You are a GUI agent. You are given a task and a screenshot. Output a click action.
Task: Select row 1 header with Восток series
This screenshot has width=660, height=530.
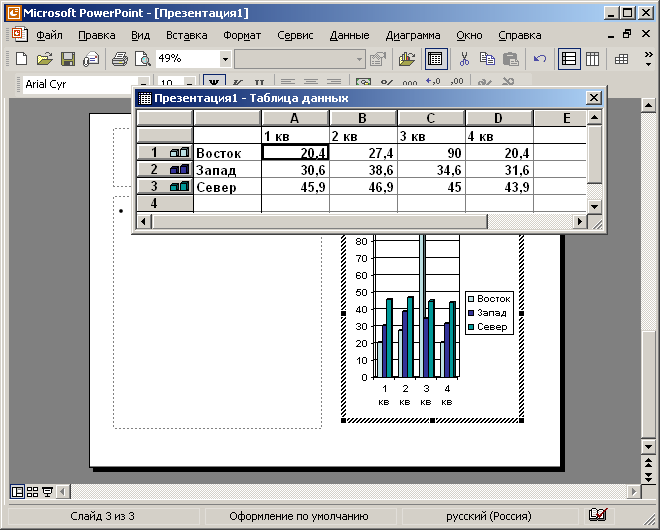point(165,152)
